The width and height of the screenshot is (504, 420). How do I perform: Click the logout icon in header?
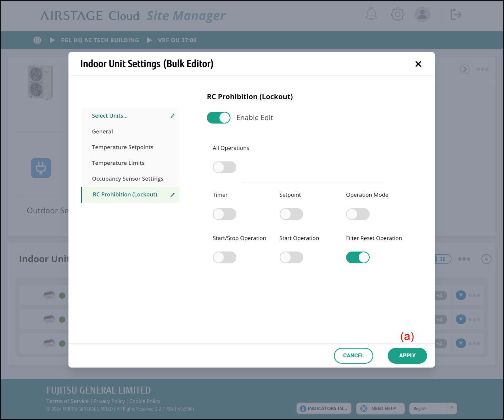click(456, 14)
